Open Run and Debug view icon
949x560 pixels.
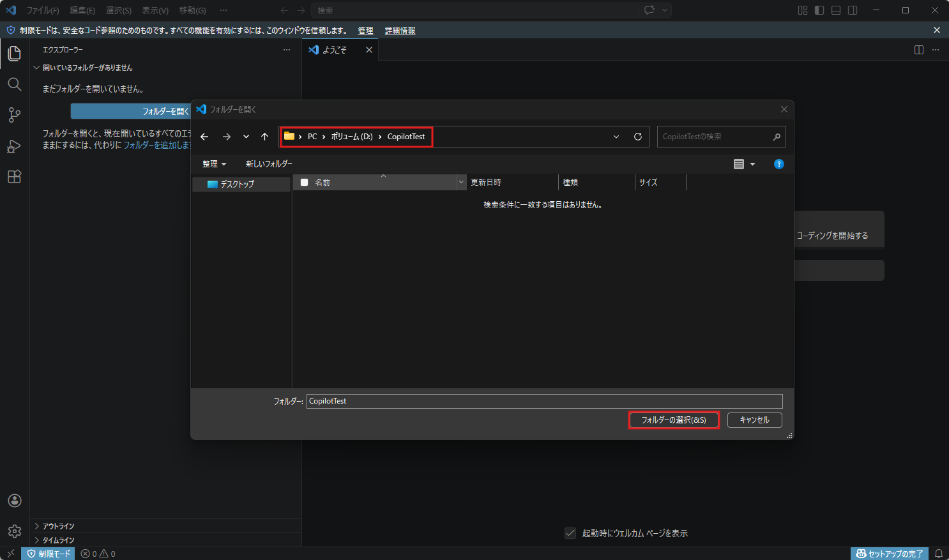point(14,146)
